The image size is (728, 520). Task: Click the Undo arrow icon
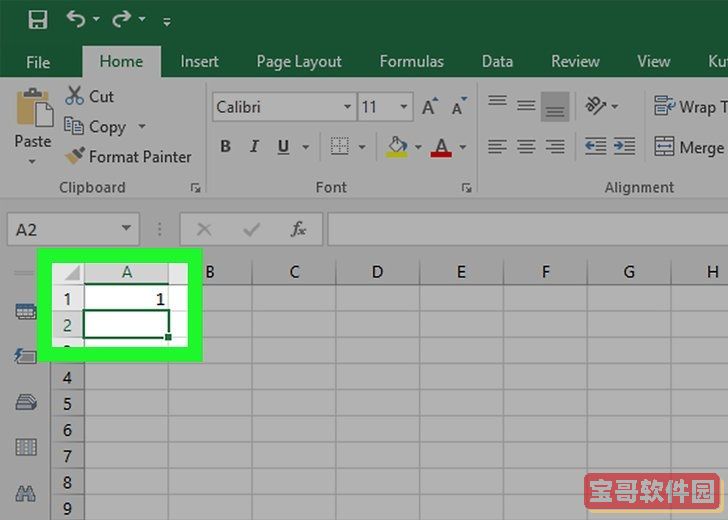[x=76, y=19]
